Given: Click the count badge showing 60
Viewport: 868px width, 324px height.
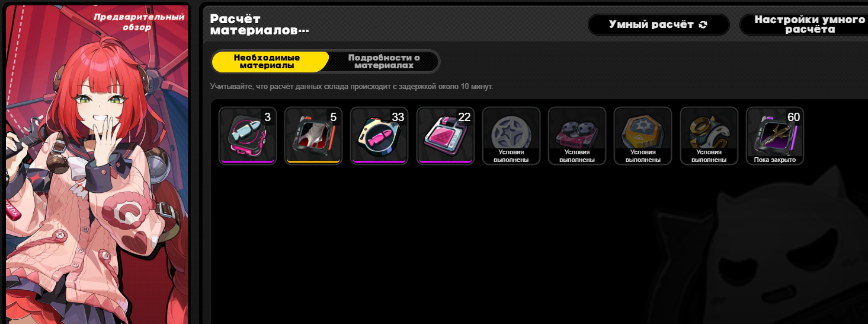Looking at the screenshot, I should click(x=793, y=117).
